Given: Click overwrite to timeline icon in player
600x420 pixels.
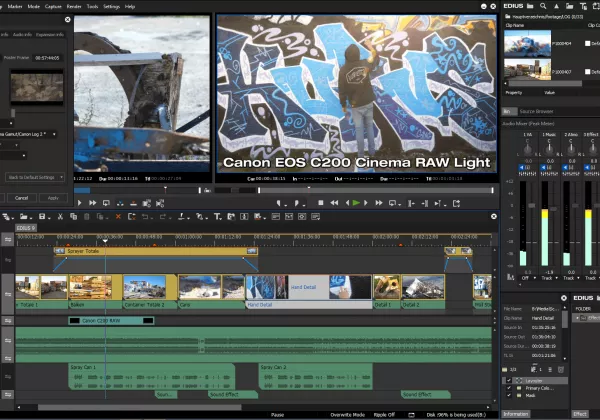Looking at the screenshot, I should pos(133,203).
